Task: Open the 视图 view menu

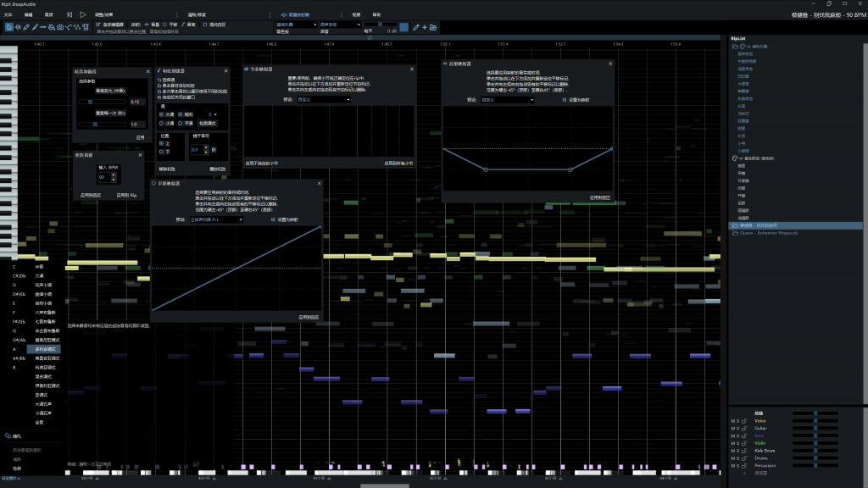Action: click(357, 15)
